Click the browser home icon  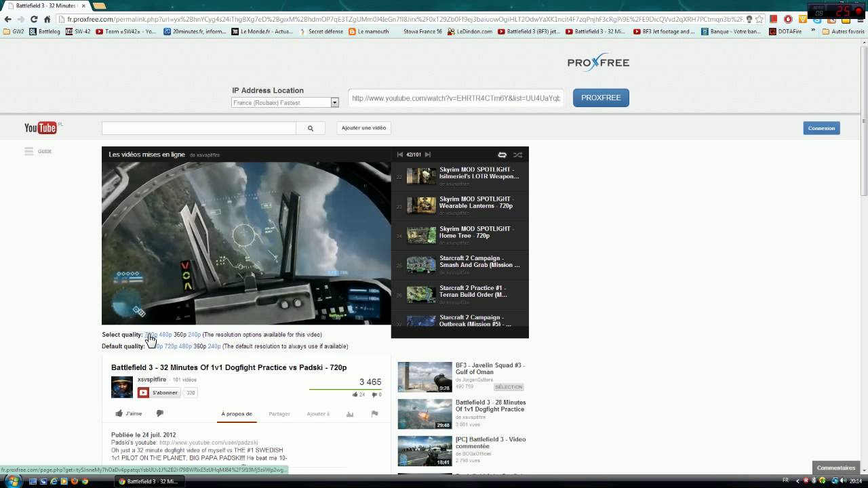point(47,20)
